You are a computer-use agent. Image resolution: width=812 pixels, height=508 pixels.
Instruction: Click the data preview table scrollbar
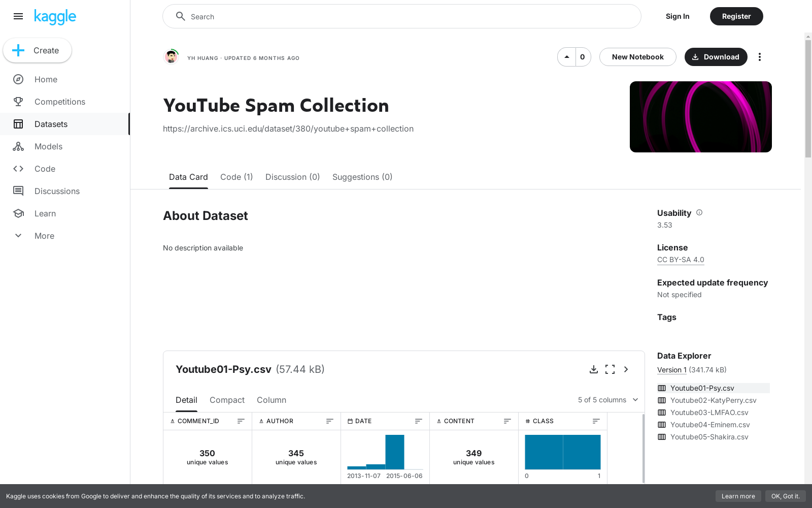tap(644, 448)
